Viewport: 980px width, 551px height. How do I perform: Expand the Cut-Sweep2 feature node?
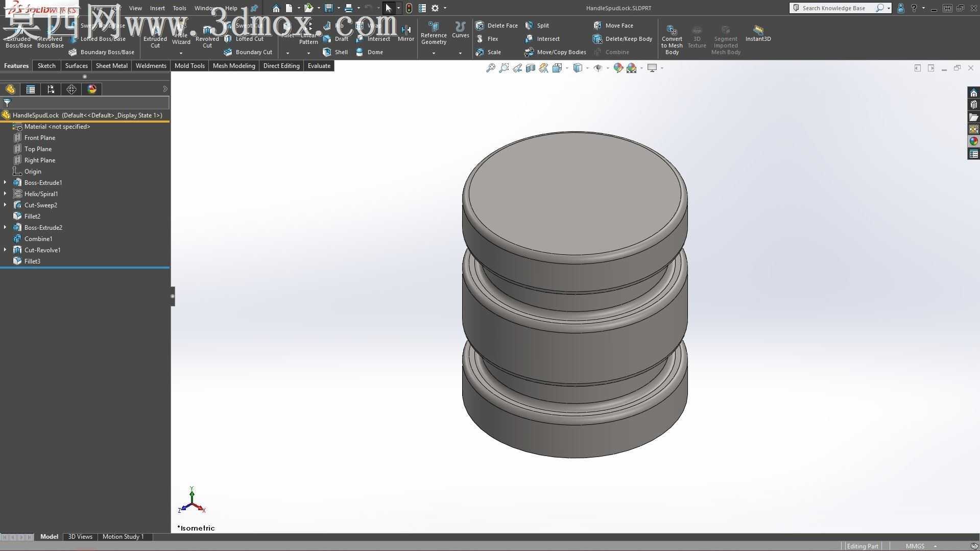(5, 205)
